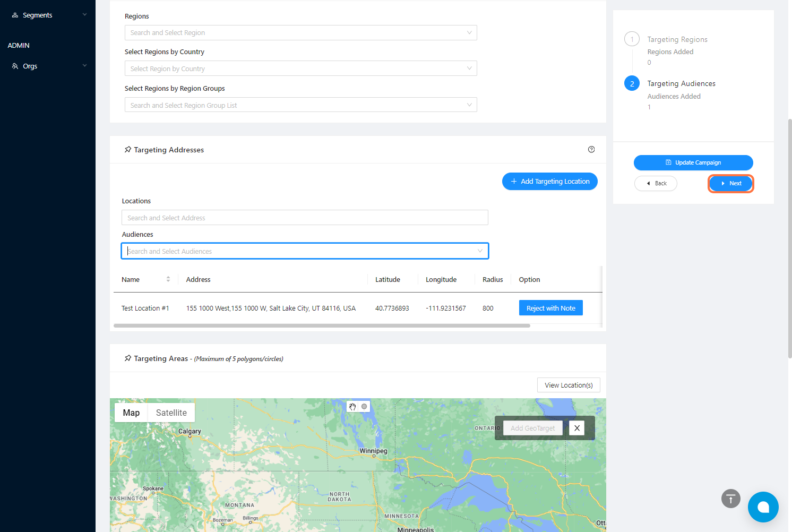Expand the Segments sidebar menu
The height and width of the screenshot is (532, 792).
coord(84,15)
